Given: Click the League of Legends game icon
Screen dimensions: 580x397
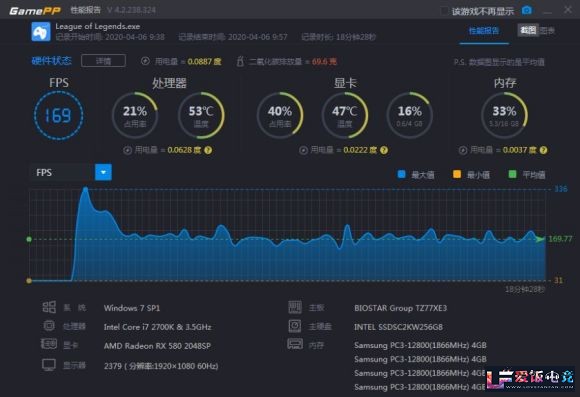Looking at the screenshot, I should click(x=41, y=31).
